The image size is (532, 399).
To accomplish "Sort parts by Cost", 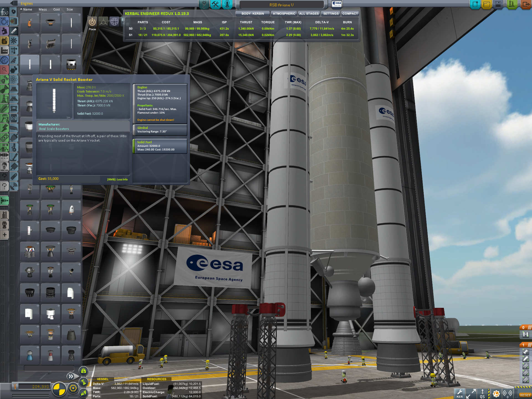I will pos(57,9).
